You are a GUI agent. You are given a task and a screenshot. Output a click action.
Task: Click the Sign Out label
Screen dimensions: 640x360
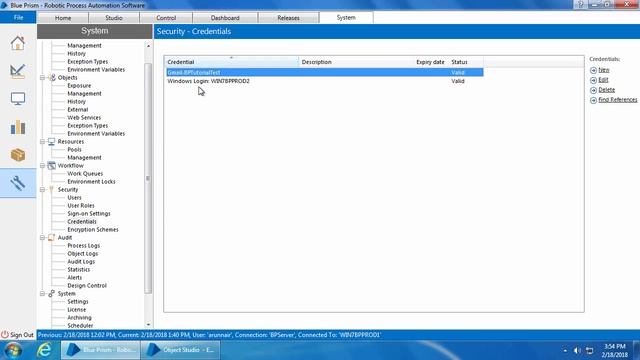pos(22,335)
